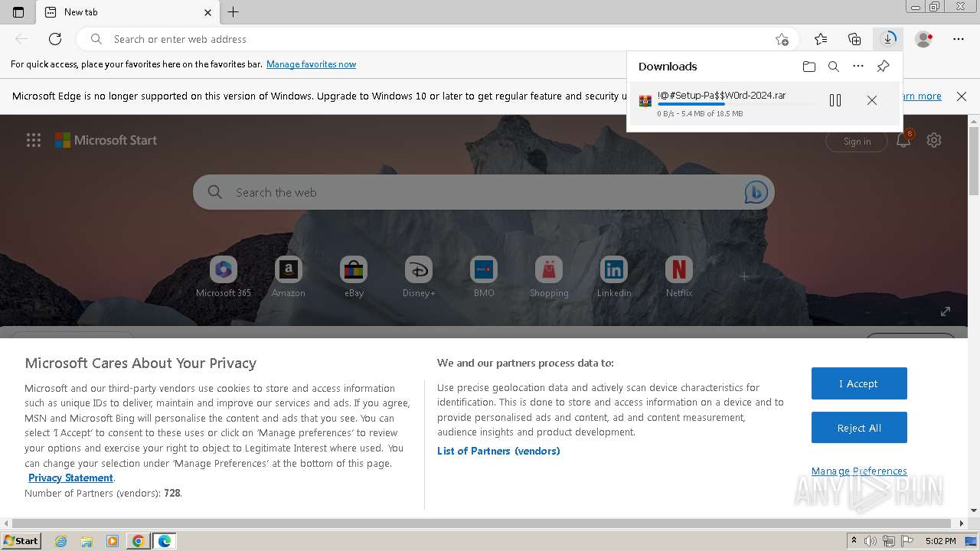Open more options in Downloads panel
Viewport: 980px width, 551px height.
tap(858, 67)
